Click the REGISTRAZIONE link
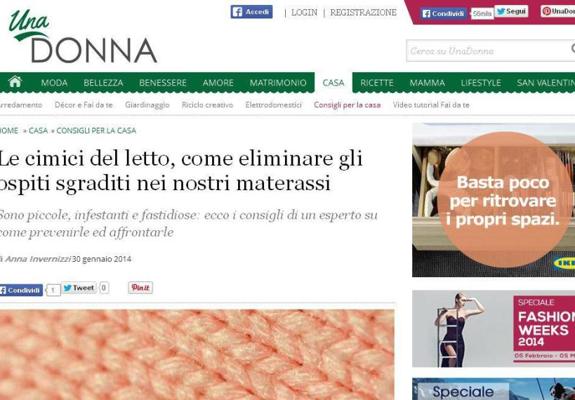Screen dimensions: 575x400 [x=363, y=12]
